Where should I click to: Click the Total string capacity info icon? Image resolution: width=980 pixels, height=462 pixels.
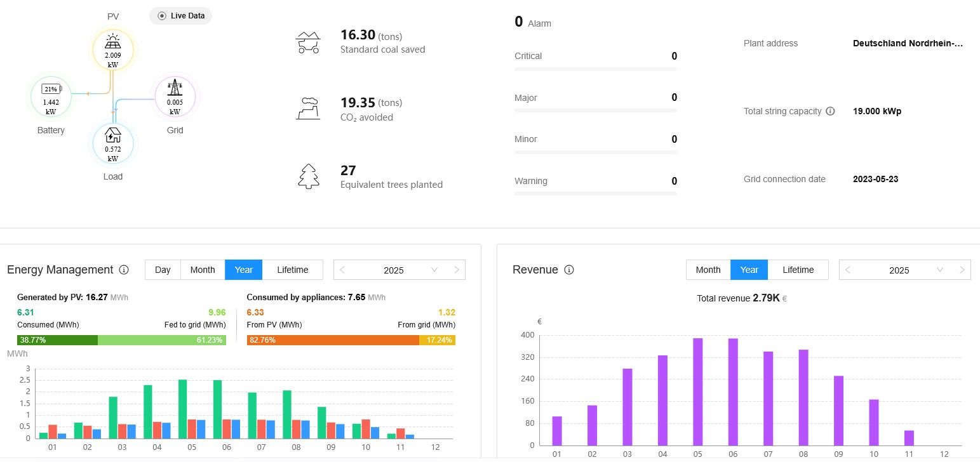(x=831, y=111)
